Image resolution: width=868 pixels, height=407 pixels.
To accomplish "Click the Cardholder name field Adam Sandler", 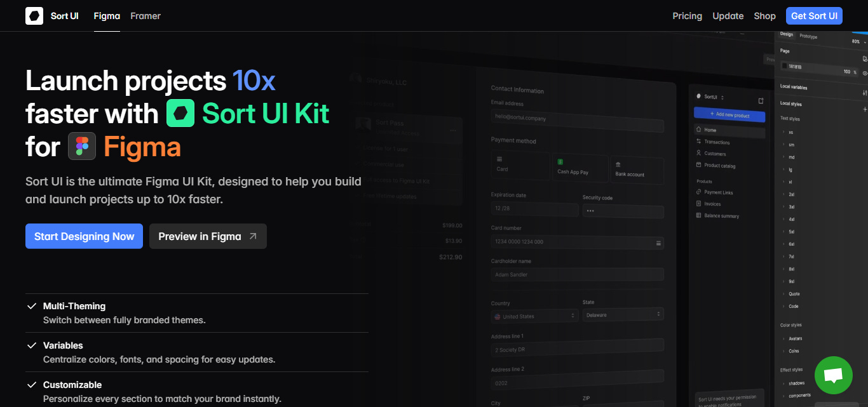I will [x=578, y=274].
